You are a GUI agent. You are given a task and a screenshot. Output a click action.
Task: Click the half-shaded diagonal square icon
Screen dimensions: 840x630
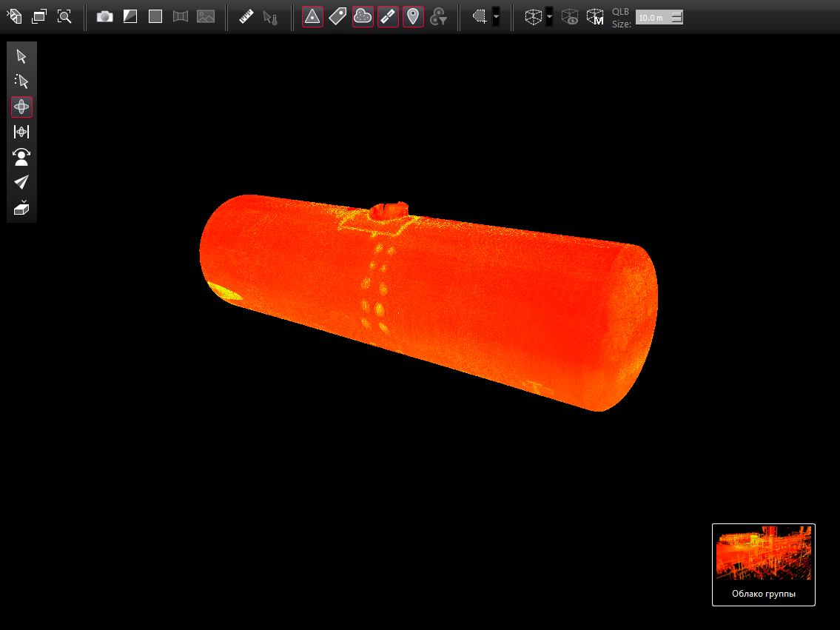[130, 16]
